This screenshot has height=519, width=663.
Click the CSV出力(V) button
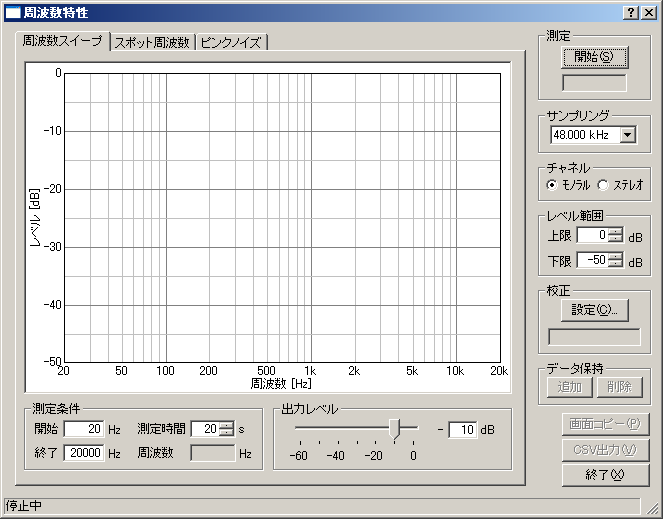pos(605,450)
